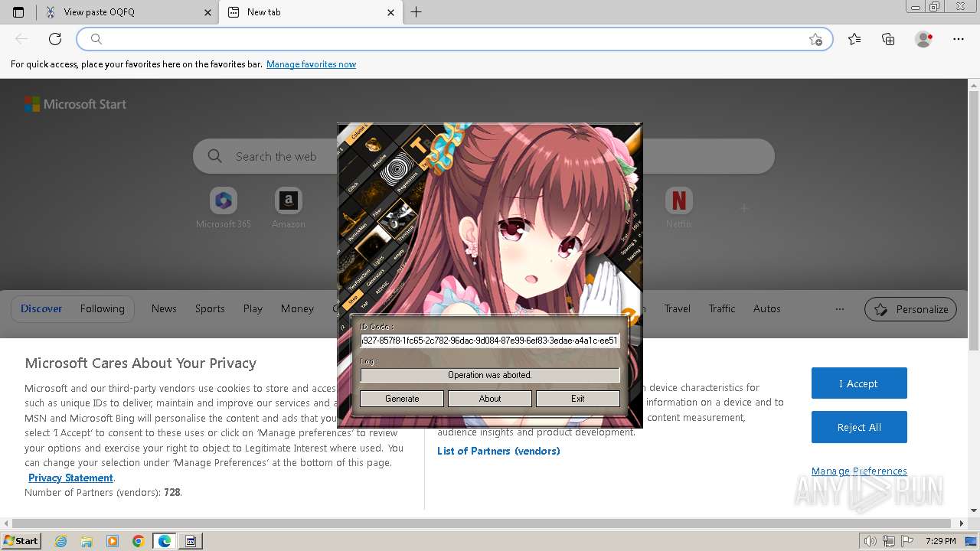980x551 pixels.
Task: Click the Microsoft Start logo
Action: pyautogui.click(x=75, y=104)
